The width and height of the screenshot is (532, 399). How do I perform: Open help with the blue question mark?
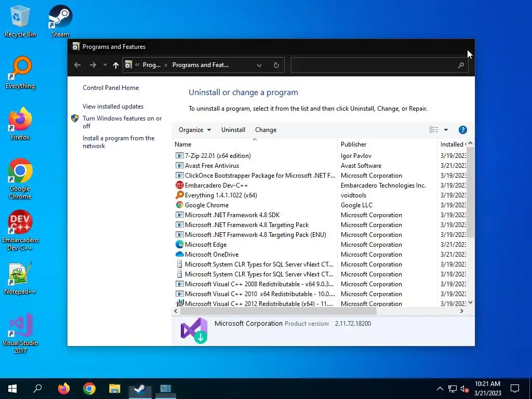[462, 130]
